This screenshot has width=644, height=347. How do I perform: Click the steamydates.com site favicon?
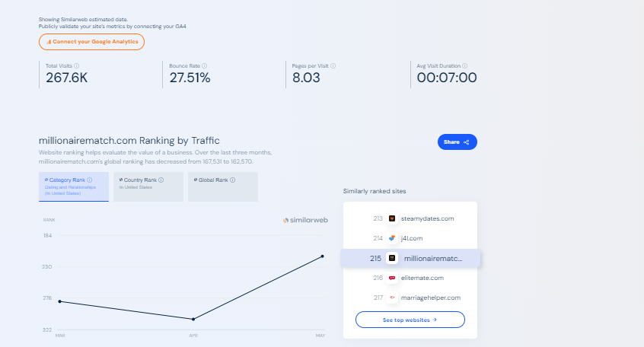pyautogui.click(x=392, y=219)
